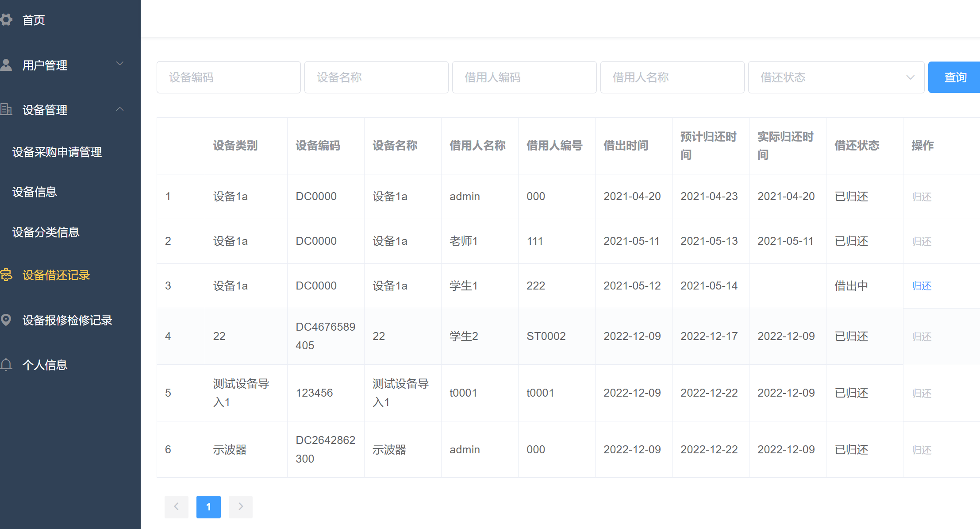Click the 设备报修检修记录 location pin icon
Screen dimensions: 980x529
[x=7, y=320]
